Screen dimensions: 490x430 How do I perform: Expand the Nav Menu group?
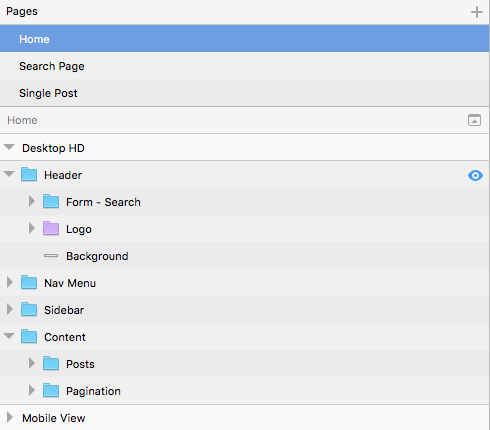point(10,283)
